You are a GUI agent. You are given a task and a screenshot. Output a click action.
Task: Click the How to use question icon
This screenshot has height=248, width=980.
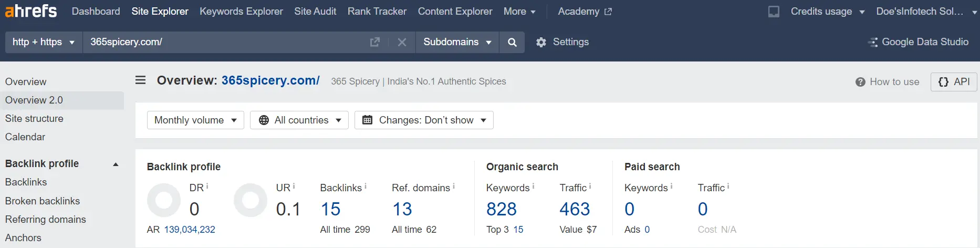tap(860, 82)
